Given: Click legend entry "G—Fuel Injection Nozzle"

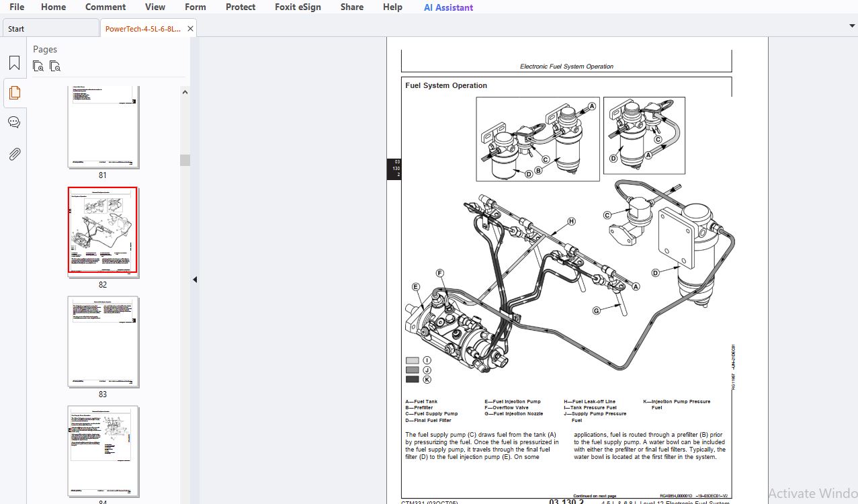Looking at the screenshot, I should coord(514,414).
